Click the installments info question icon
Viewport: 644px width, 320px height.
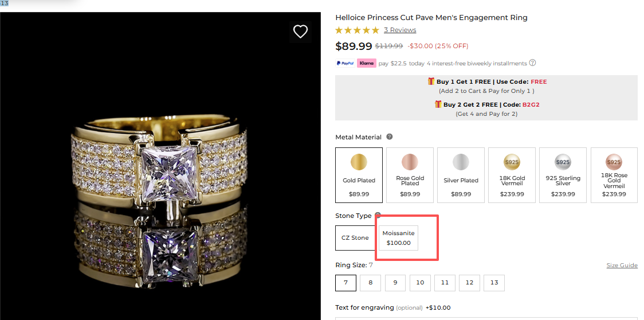coord(532,63)
